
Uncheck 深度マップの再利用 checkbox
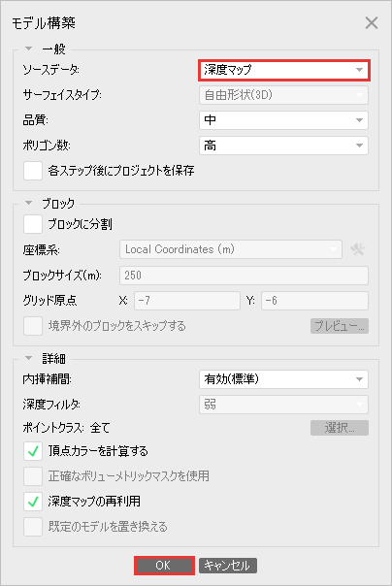coord(33,502)
